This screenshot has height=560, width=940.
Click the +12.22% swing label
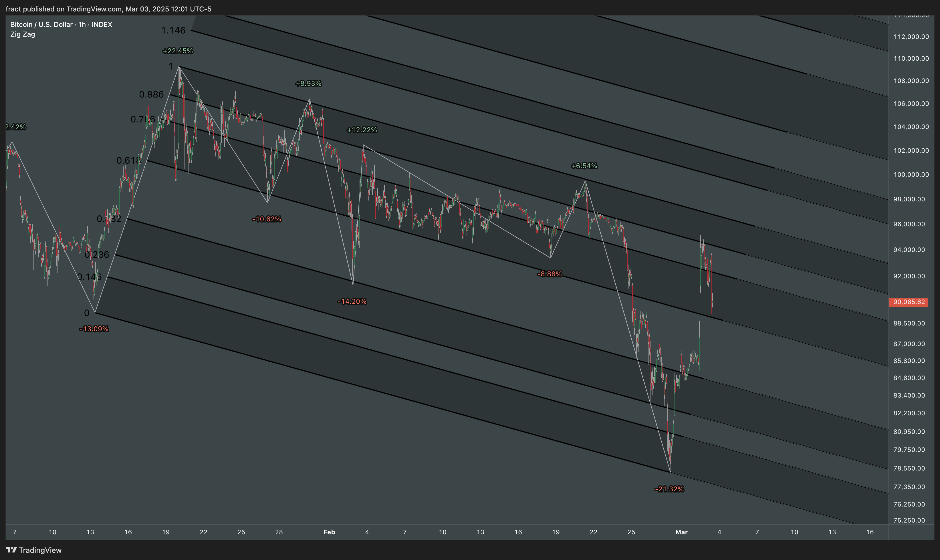click(362, 130)
